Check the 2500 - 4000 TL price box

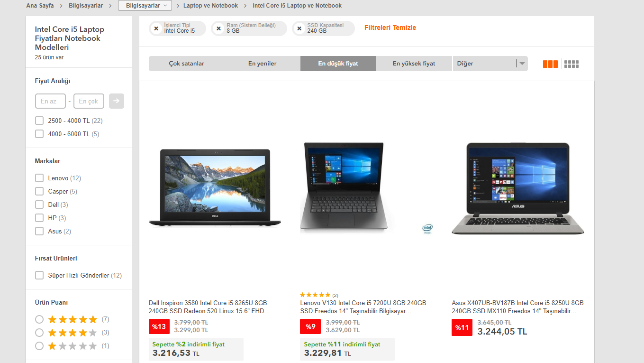coord(39,121)
